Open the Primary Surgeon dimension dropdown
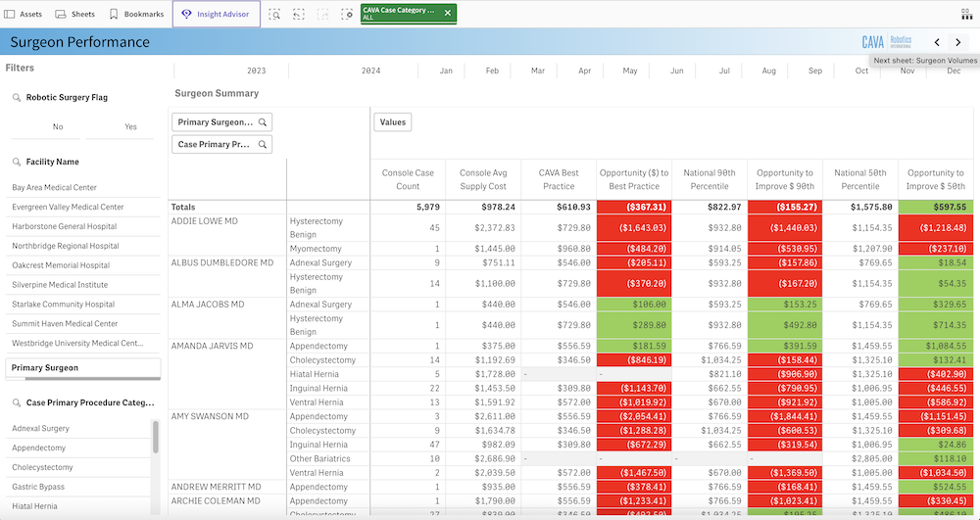 click(221, 122)
